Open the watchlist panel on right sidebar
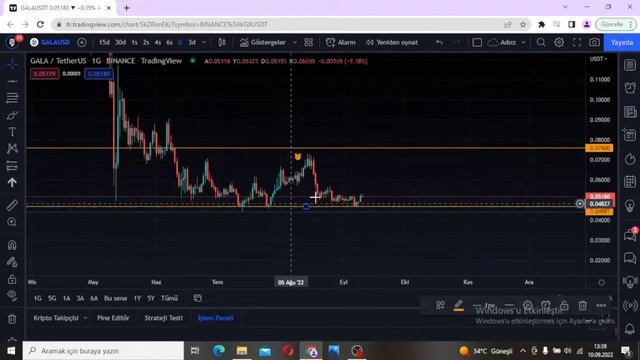Image resolution: width=640 pixels, height=360 pixels. coord(630,64)
